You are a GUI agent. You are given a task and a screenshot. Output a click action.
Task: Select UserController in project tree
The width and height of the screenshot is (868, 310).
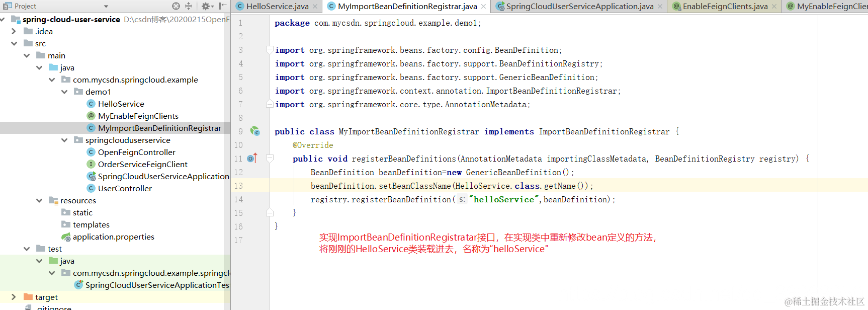point(125,188)
